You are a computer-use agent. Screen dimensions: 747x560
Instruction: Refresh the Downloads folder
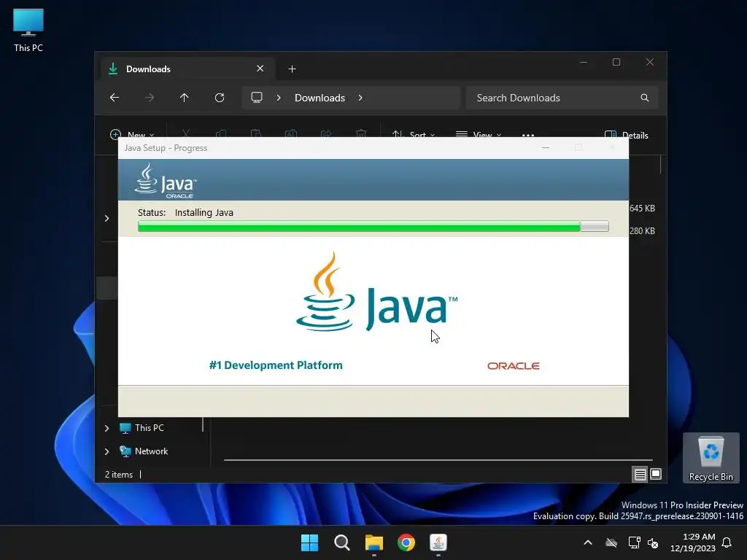point(220,98)
